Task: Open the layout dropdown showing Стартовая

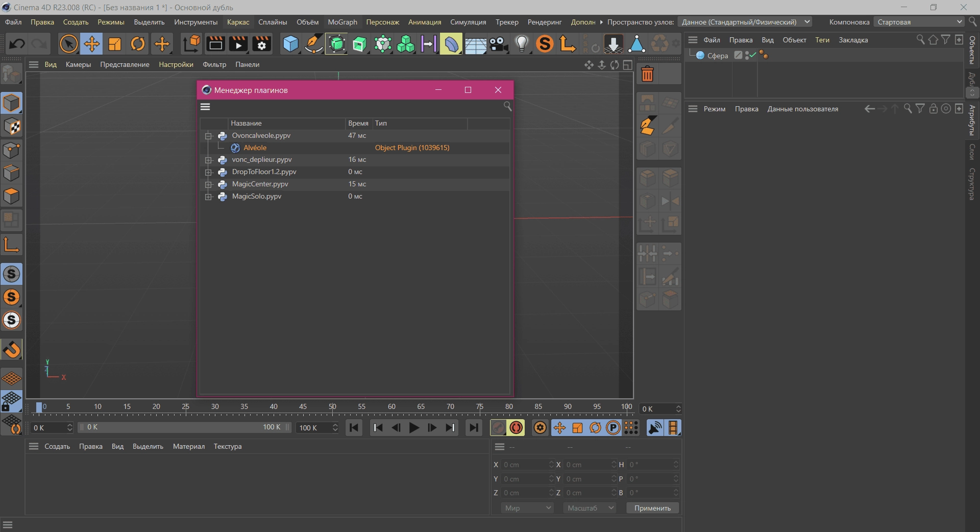Action: point(919,22)
